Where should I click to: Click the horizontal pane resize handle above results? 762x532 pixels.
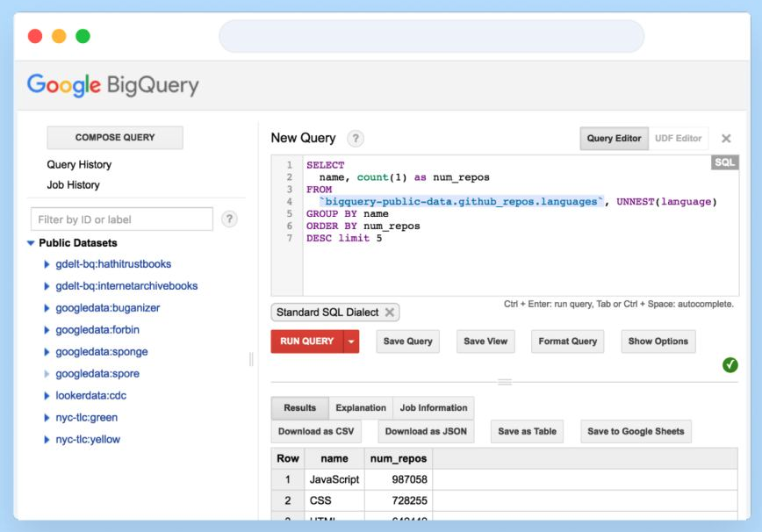point(505,382)
